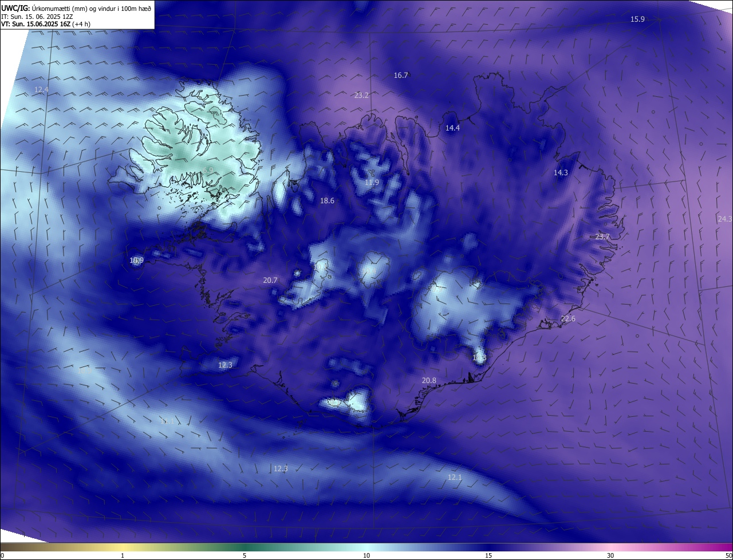
Task: Click the 23.7 value label
Action: point(602,237)
